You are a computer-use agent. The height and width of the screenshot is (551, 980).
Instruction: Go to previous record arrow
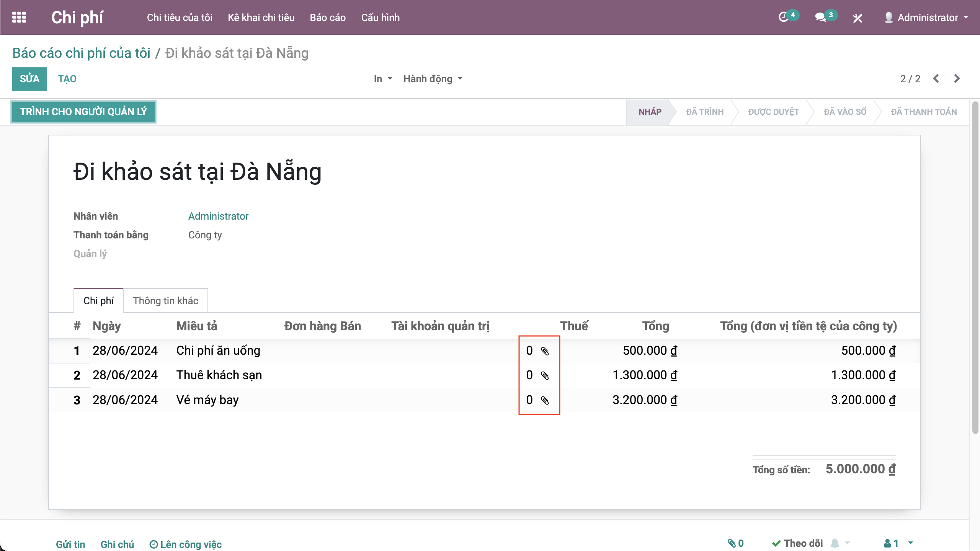936,79
